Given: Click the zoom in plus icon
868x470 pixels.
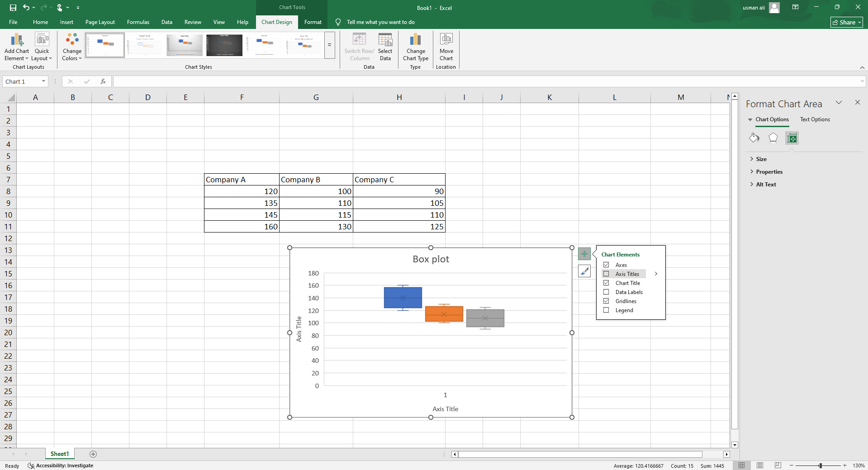Looking at the screenshot, I should [844, 465].
